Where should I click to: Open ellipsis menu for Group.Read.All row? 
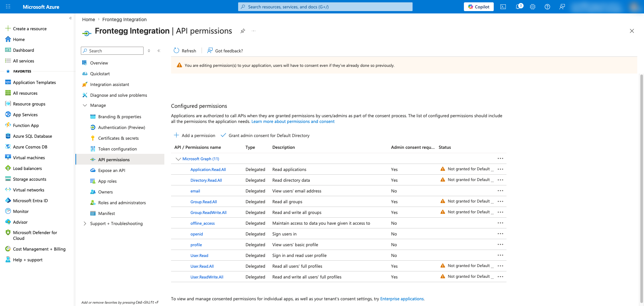pos(500,202)
